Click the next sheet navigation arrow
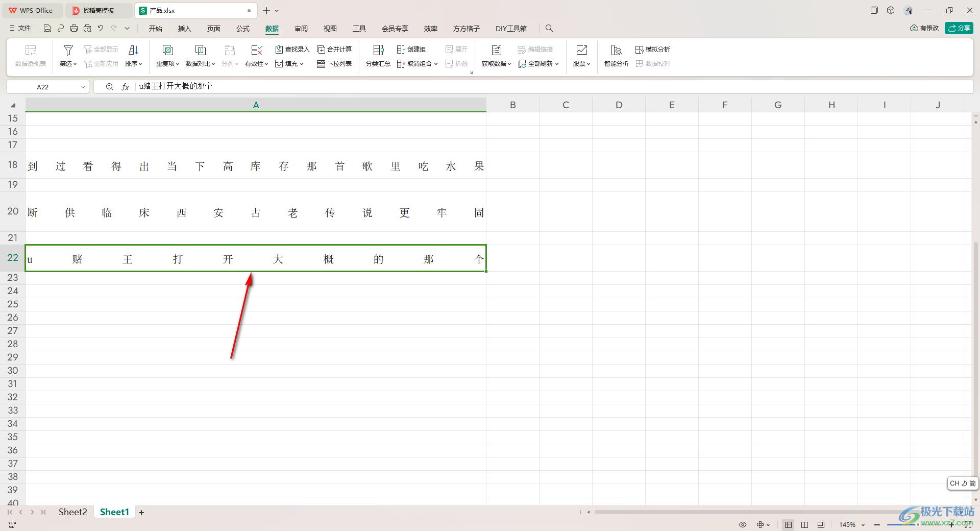This screenshot has width=980, height=531. point(32,512)
